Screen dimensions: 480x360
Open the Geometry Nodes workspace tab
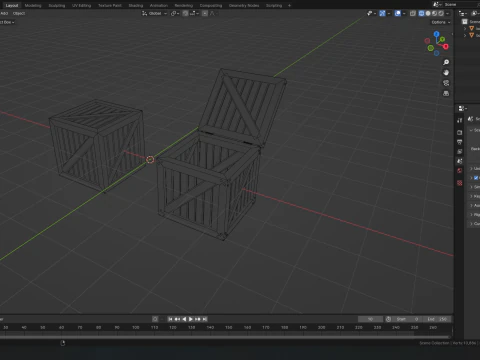pyautogui.click(x=244, y=5)
